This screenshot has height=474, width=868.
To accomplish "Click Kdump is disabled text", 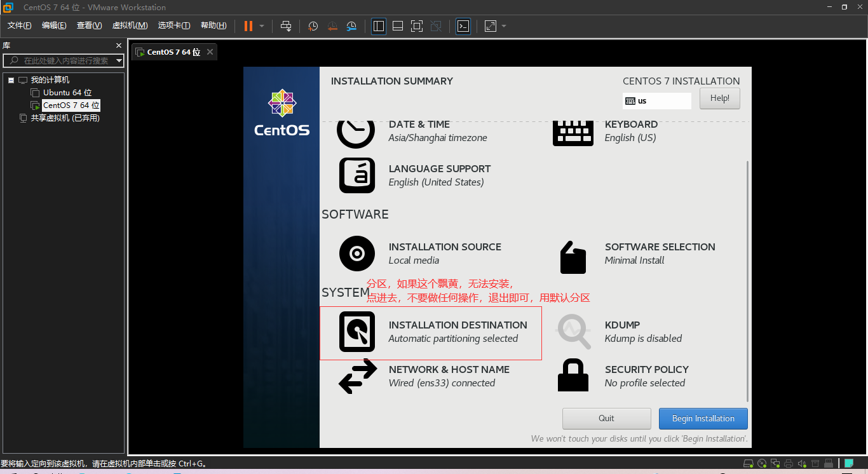I will [643, 339].
